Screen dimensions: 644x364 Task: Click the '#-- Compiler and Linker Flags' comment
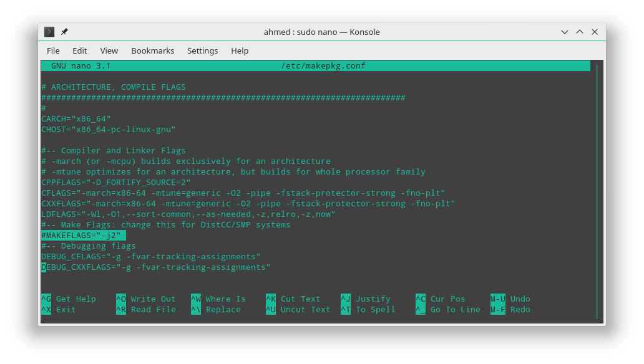point(114,151)
